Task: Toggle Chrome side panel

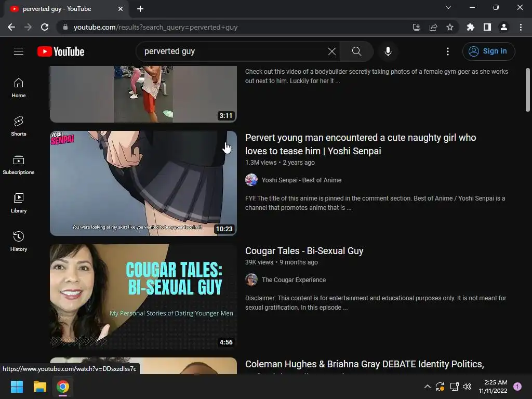Action: click(487, 27)
